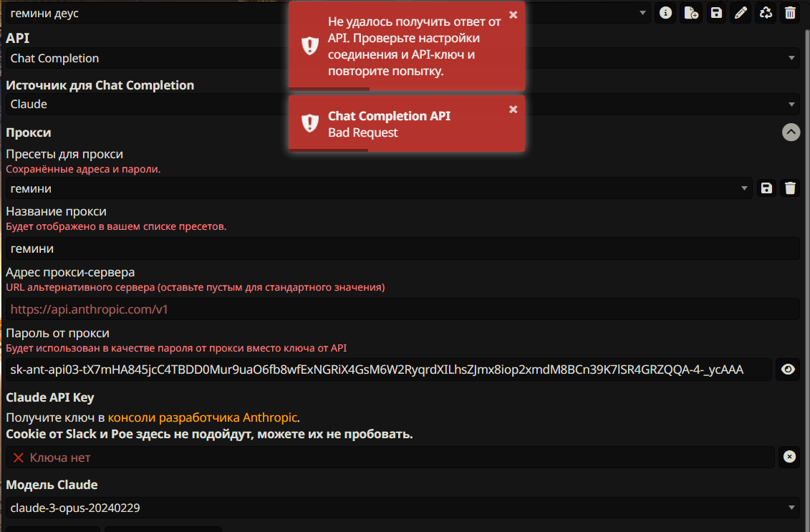Collapse the Прокси section chevron

pos(791,132)
